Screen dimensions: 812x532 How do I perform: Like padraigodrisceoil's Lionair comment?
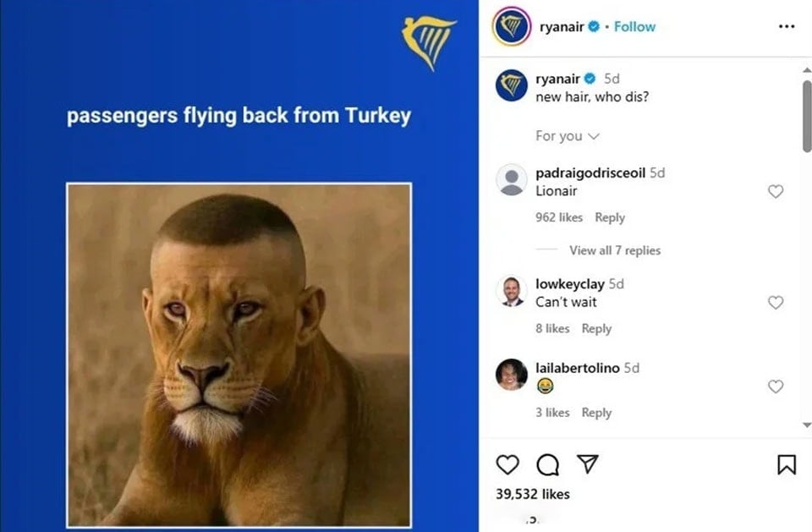click(776, 191)
